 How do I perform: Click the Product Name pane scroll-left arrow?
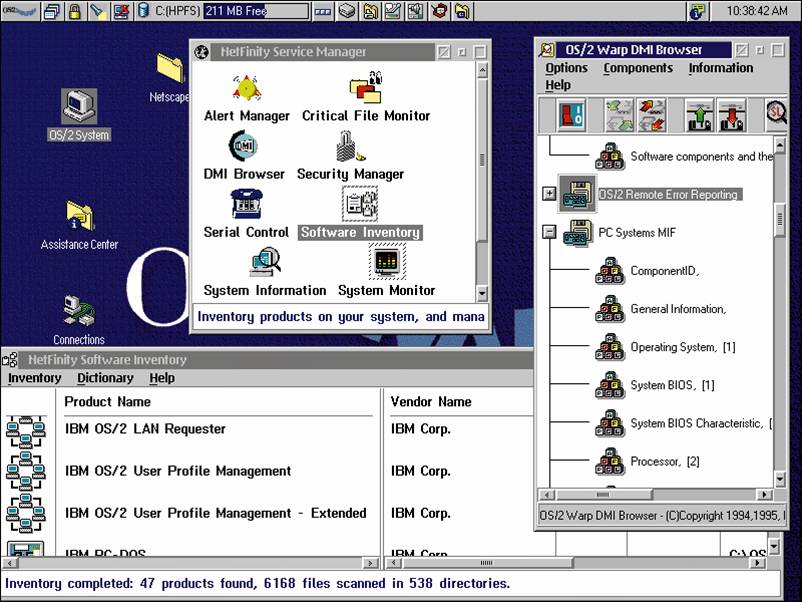(x=10, y=563)
